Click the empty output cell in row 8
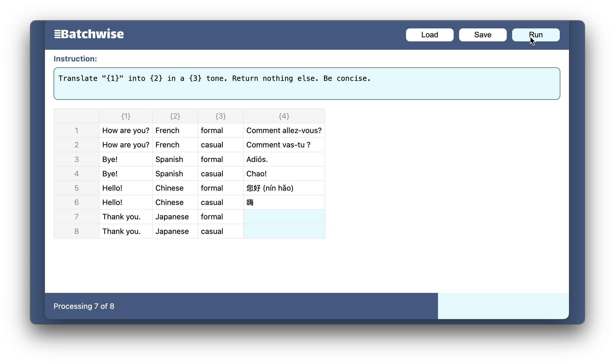Viewport: 615px width, 364px height. tap(284, 231)
